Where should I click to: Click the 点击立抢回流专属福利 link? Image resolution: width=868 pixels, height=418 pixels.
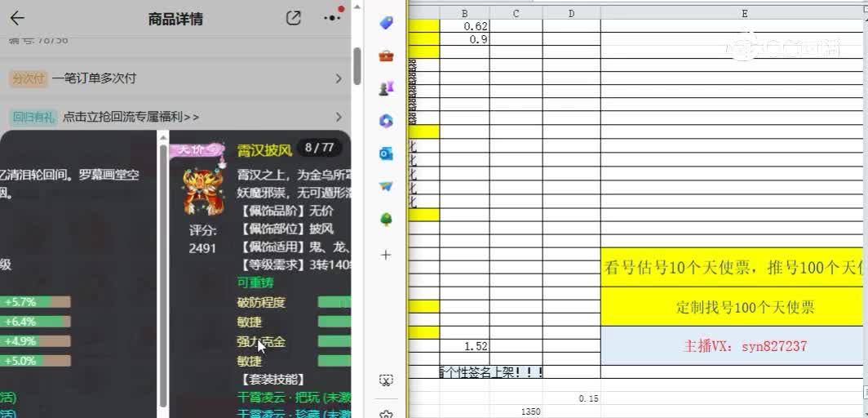pyautogui.click(x=131, y=117)
